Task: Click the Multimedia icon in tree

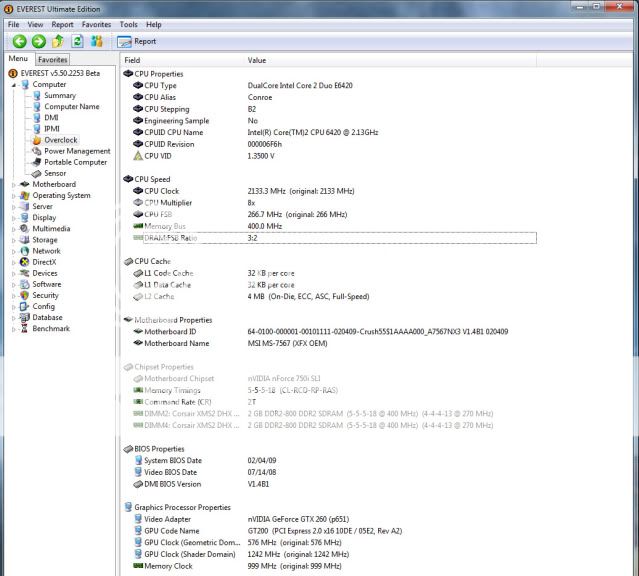Action: click(25, 229)
